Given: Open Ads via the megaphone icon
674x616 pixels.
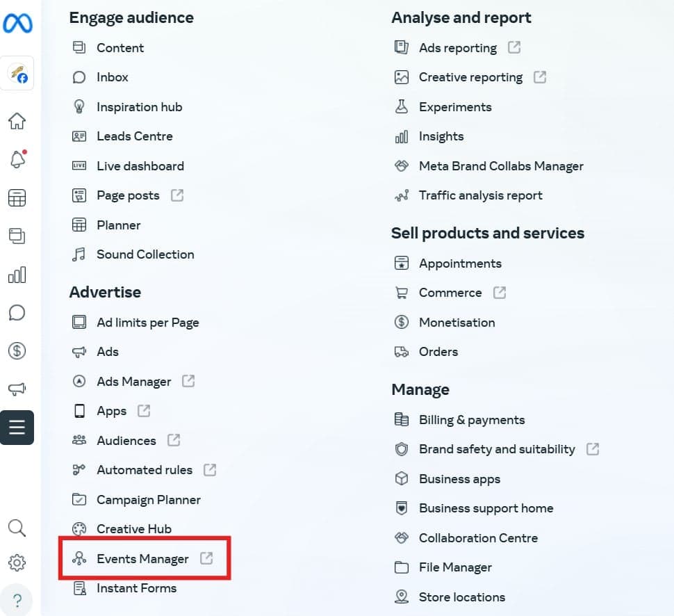Looking at the screenshot, I should (x=17, y=389).
